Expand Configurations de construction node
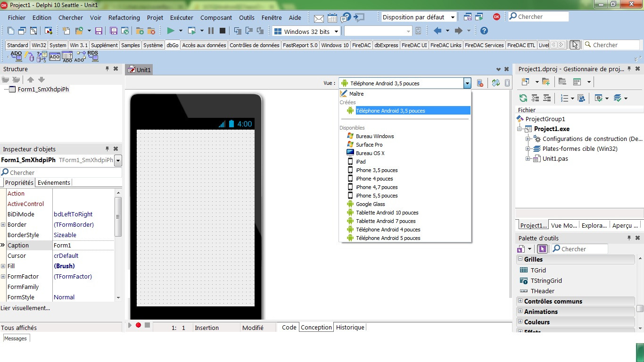Screen dimensions: 644x362 [x=528, y=139]
